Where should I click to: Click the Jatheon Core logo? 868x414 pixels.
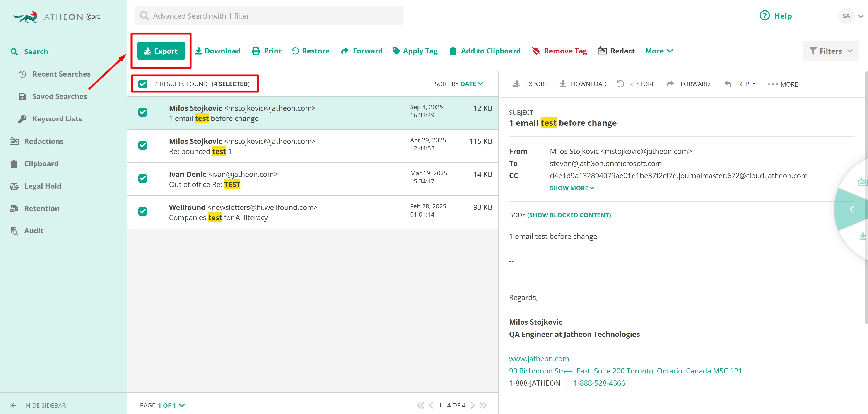(57, 17)
